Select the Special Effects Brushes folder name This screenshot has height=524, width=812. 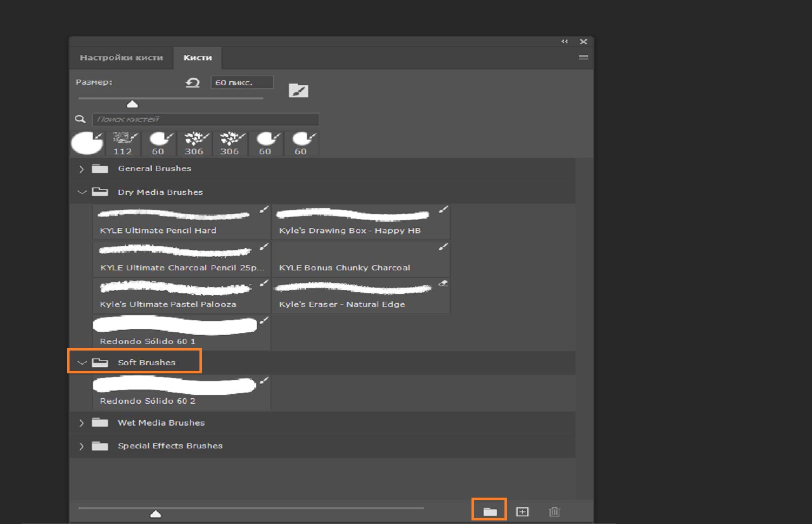point(170,446)
